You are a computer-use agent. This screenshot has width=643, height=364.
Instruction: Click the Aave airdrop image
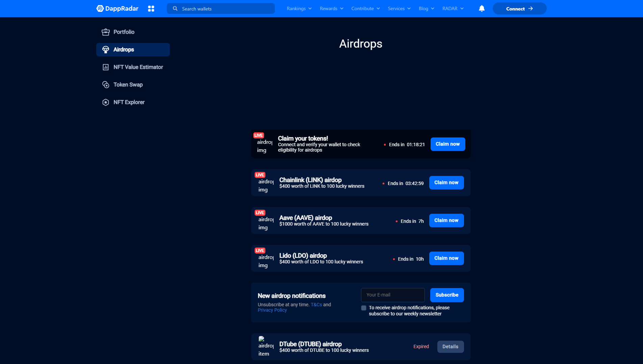point(266,223)
